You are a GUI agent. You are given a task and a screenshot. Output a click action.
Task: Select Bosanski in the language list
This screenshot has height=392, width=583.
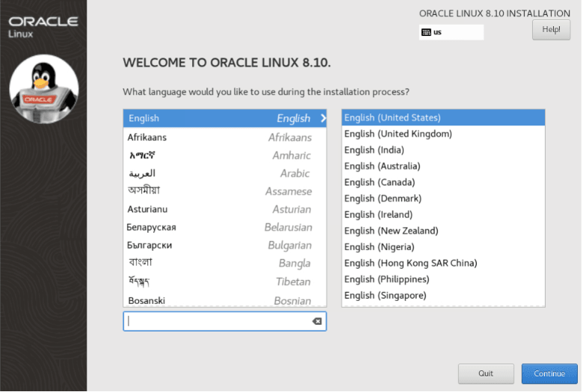pyautogui.click(x=224, y=299)
